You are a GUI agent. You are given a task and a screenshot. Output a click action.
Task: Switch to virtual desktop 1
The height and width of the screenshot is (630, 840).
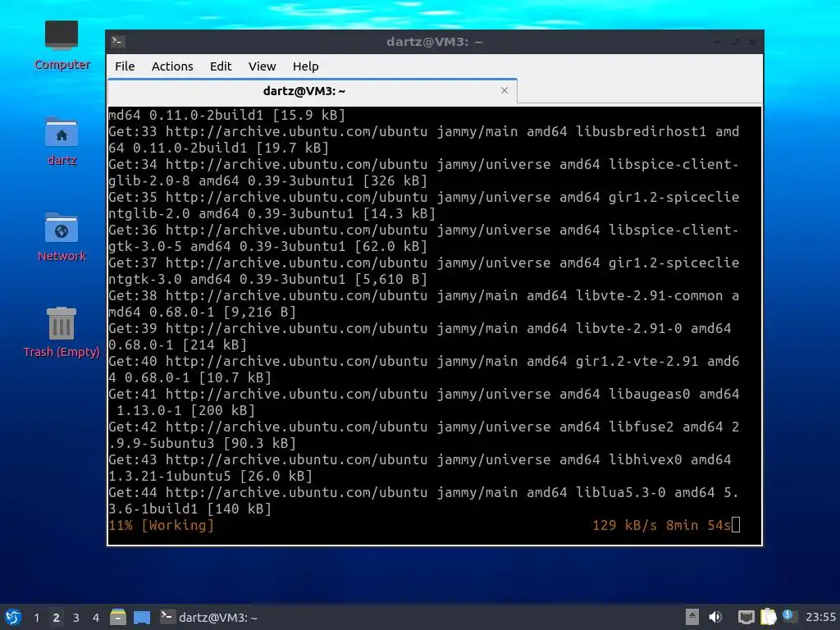[36, 618]
